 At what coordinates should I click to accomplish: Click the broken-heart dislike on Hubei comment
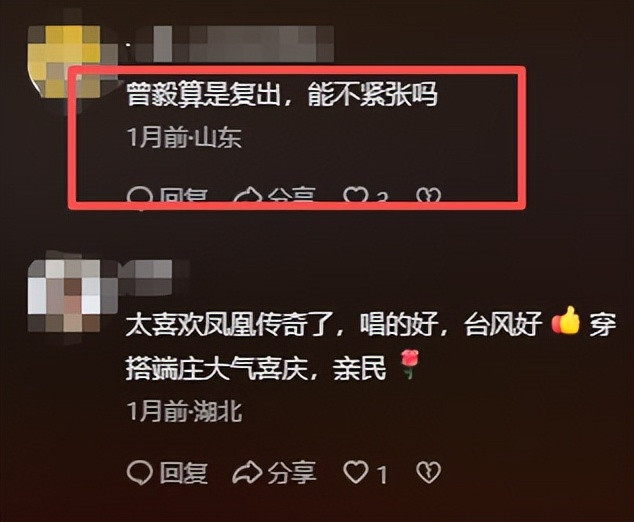[428, 472]
